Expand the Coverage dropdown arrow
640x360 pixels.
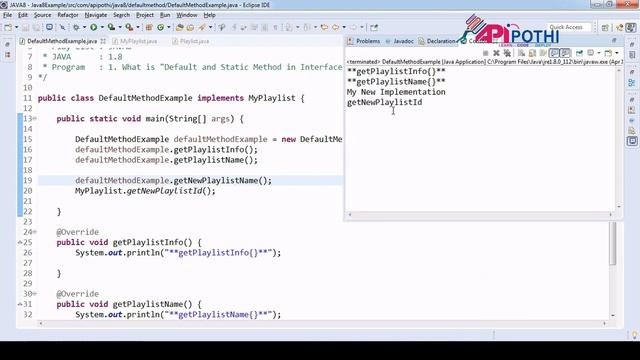coord(120,27)
